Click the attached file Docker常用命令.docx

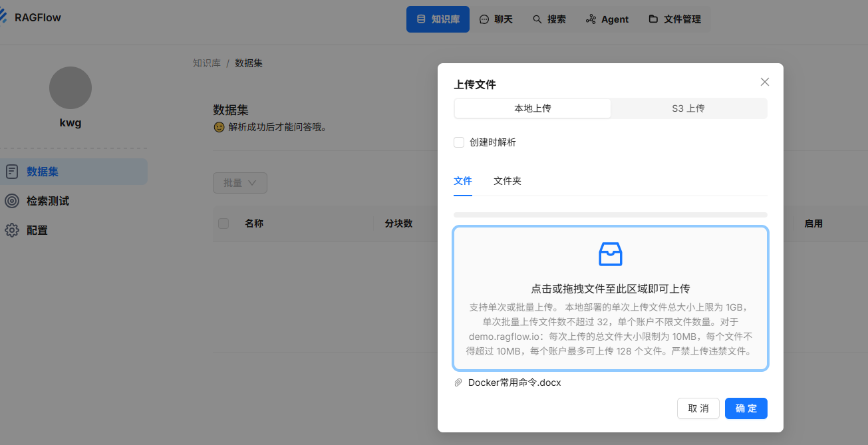[x=514, y=382]
